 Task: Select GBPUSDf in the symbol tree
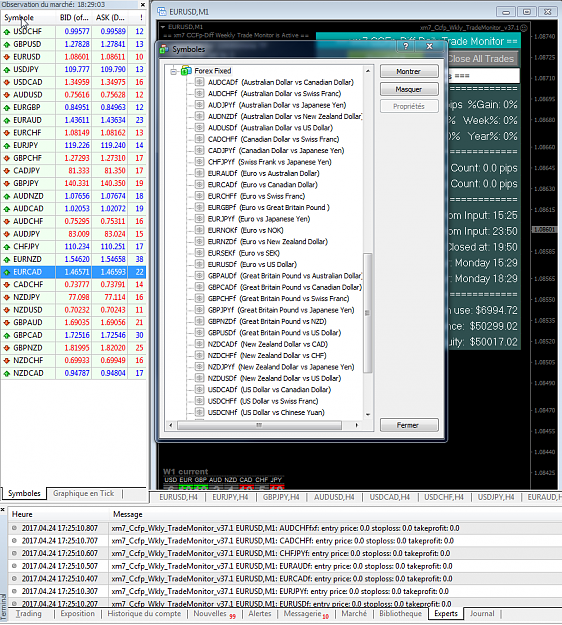point(274,332)
